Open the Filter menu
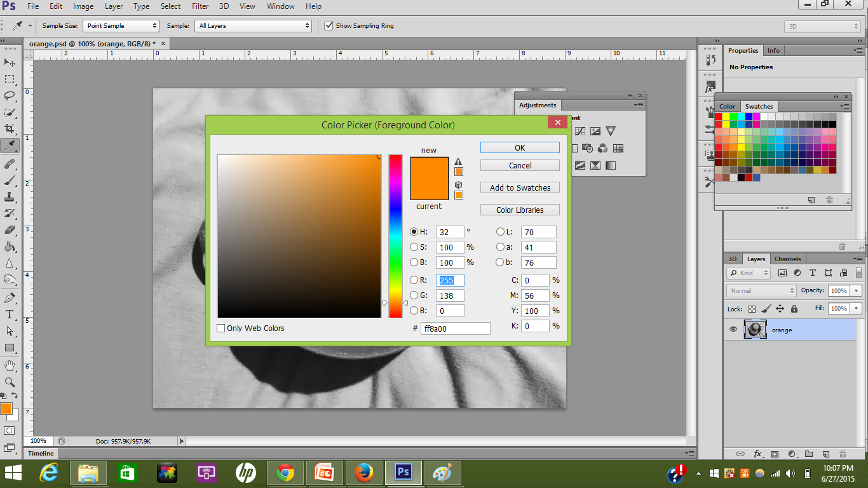Viewport: 868px width, 488px height. pos(200,6)
